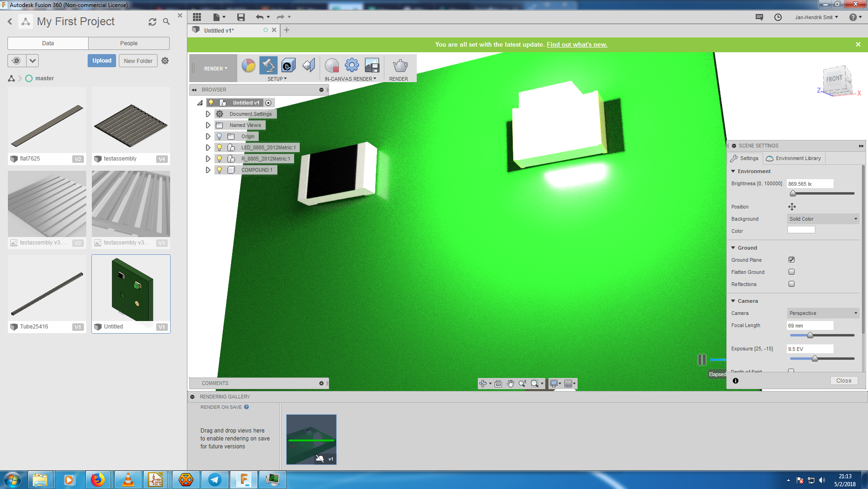This screenshot has width=868, height=489.
Task: Collapse the Environment section
Action: 733,171
